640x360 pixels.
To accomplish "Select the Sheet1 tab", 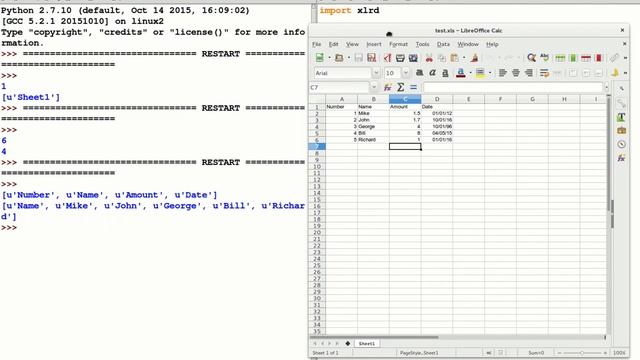I will click(x=367, y=344).
